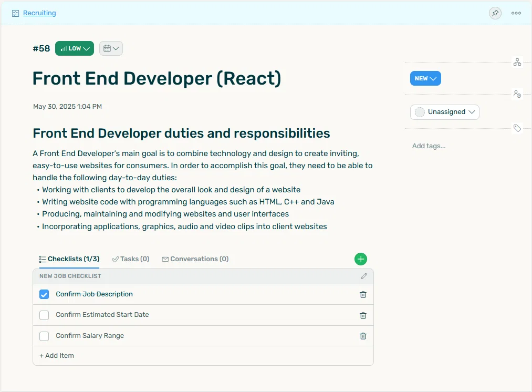Viewport: 532px width, 392px height.
Task: Click the hierarchy icon on right panel
Action: pyautogui.click(x=517, y=63)
